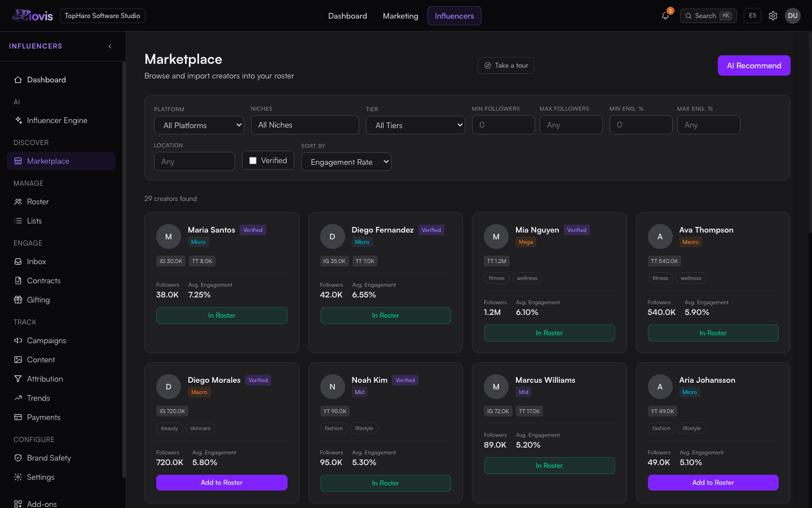812x508 pixels.
Task: Open Brand Safety in the sidebar
Action: (61, 458)
